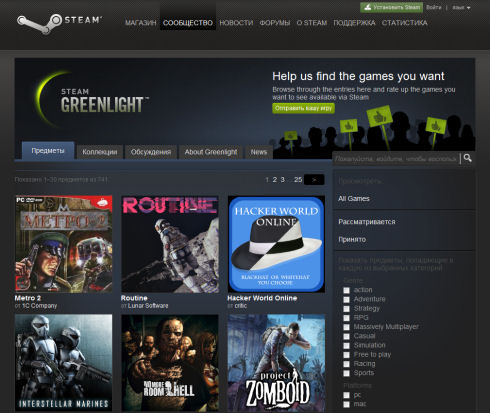Viewport: 490px width, 413px height.
Task: Click the Hacker World Online title link
Action: (262, 298)
